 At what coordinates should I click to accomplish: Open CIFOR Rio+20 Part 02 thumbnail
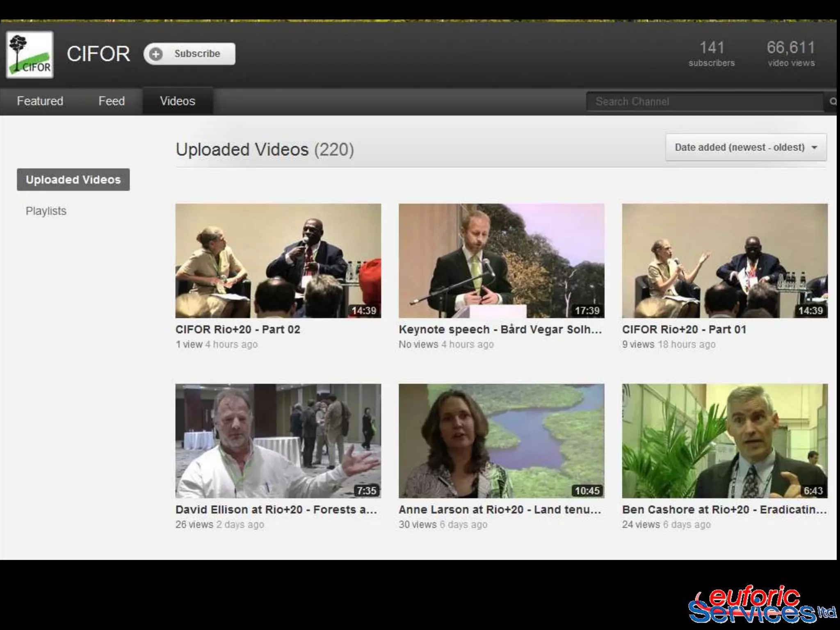tap(278, 260)
